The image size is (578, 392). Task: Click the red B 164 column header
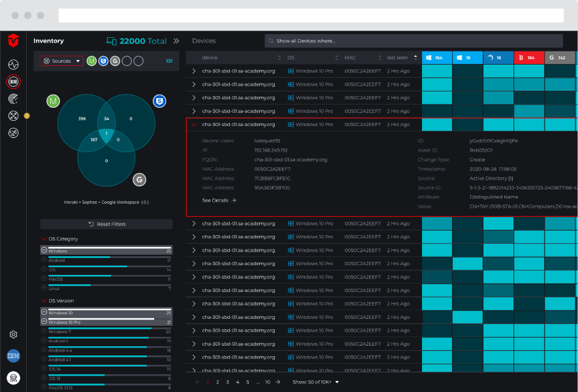coord(529,57)
